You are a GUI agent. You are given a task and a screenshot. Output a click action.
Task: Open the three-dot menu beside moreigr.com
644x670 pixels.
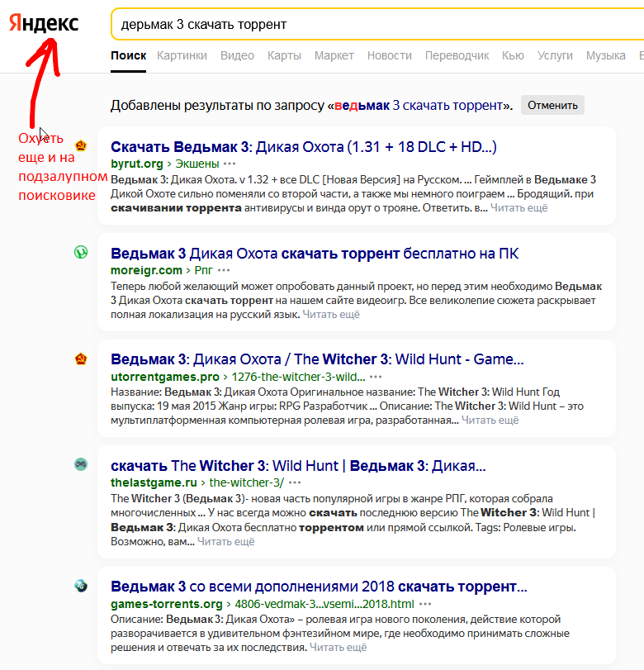(224, 270)
